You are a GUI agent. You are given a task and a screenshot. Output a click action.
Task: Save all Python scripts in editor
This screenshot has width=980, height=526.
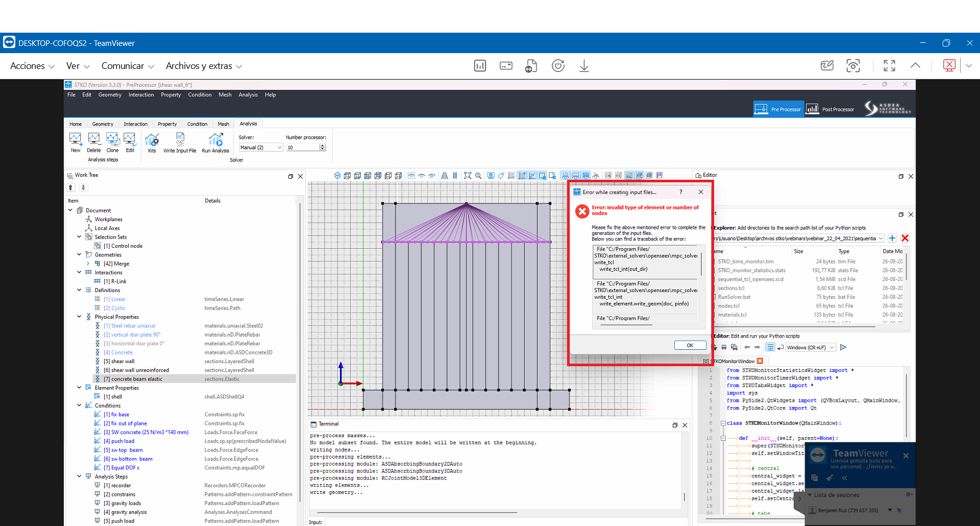[734, 347]
